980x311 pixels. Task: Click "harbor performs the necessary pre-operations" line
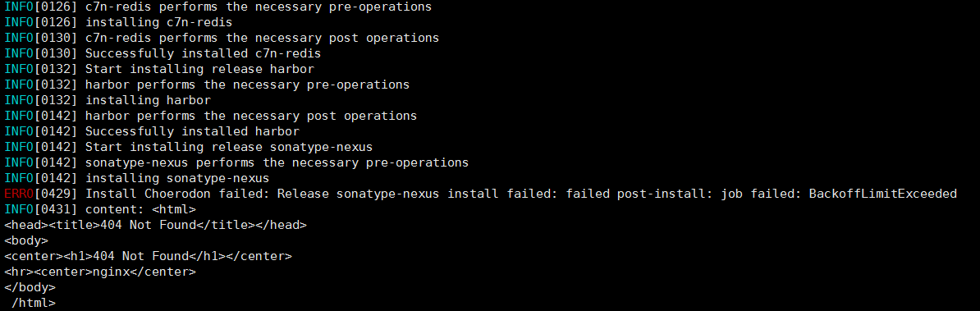click(207, 85)
